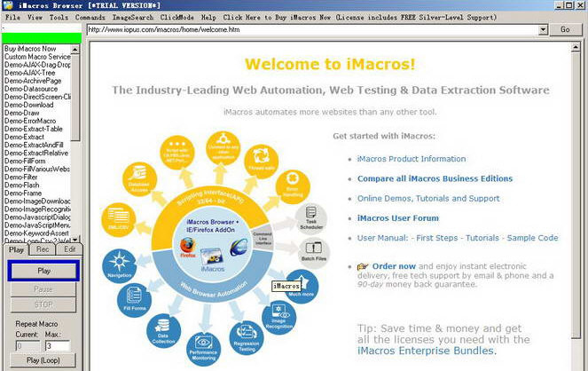Open the URL address dropdown arrow
Screen dimensions: 588x371
click(x=543, y=29)
